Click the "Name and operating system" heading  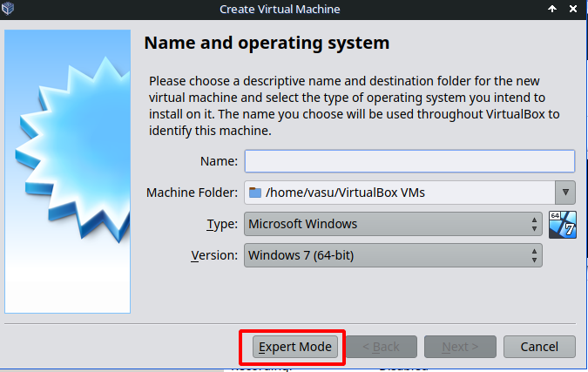[x=266, y=43]
